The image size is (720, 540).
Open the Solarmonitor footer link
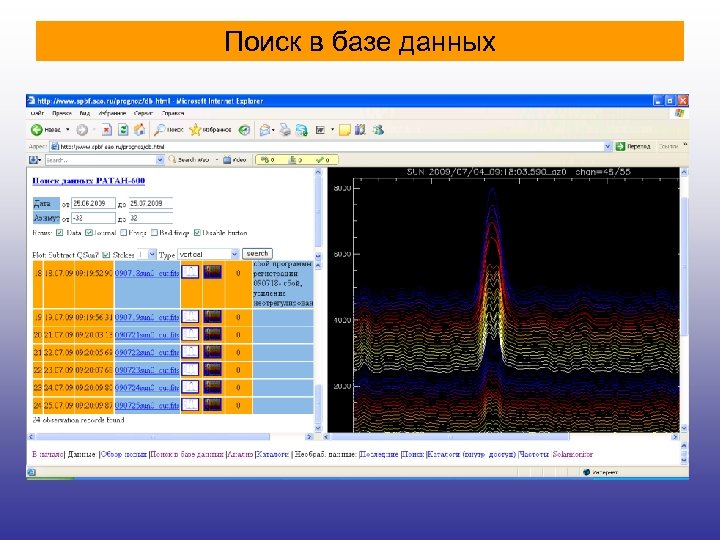tap(573, 454)
